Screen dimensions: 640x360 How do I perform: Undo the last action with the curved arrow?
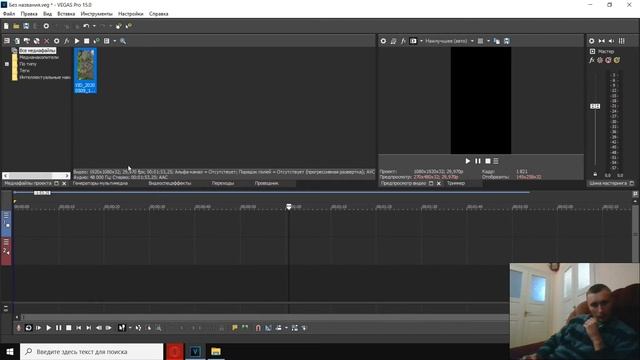(x=86, y=26)
